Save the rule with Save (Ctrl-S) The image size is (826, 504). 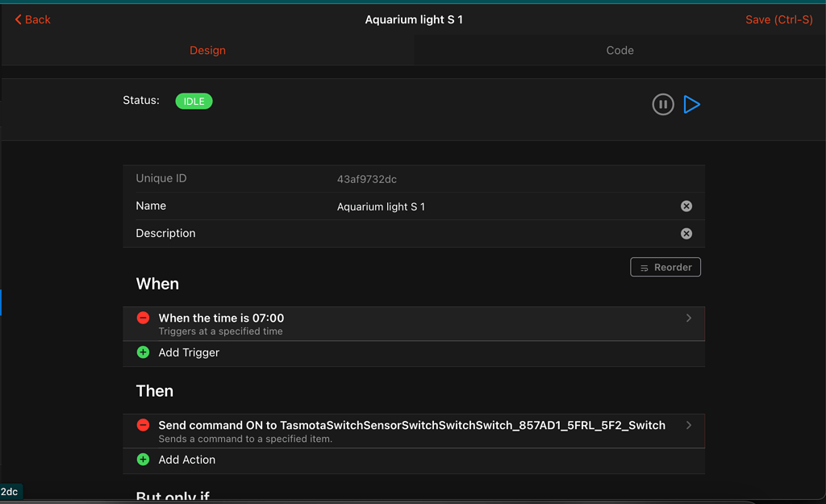[778, 19]
